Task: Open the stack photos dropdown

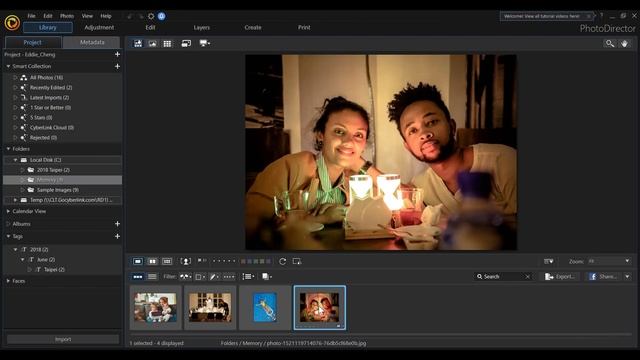Action: [x=267, y=277]
